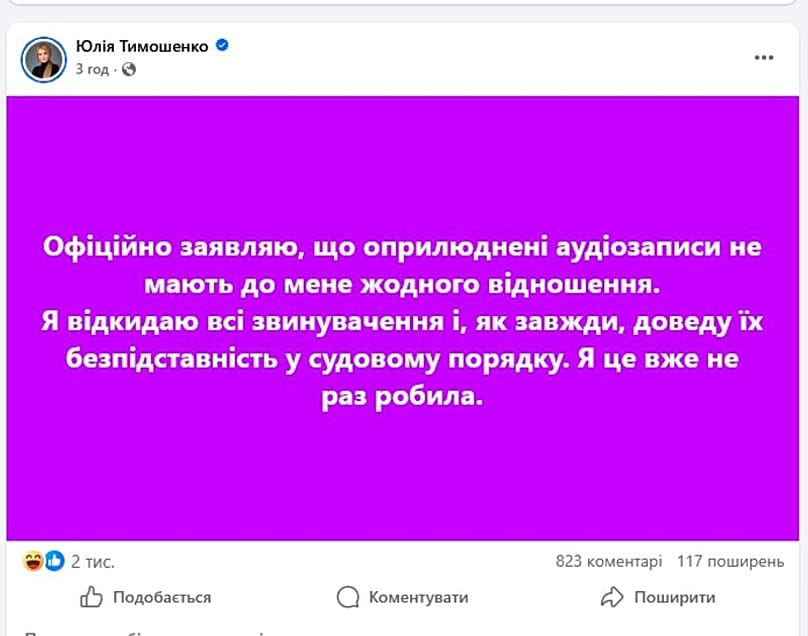Select the combined reaction emoji cluster
Viewport: 808px width, 636px height.
(x=41, y=562)
